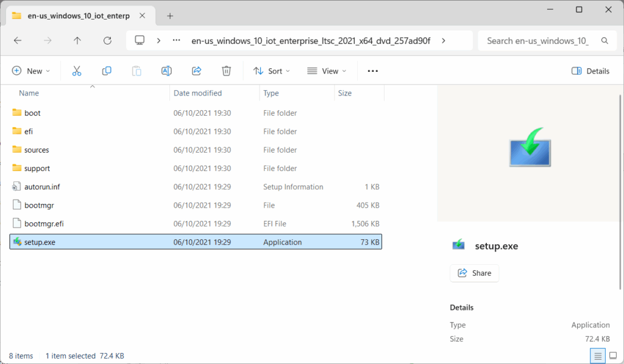Sort by the Size column header

345,93
